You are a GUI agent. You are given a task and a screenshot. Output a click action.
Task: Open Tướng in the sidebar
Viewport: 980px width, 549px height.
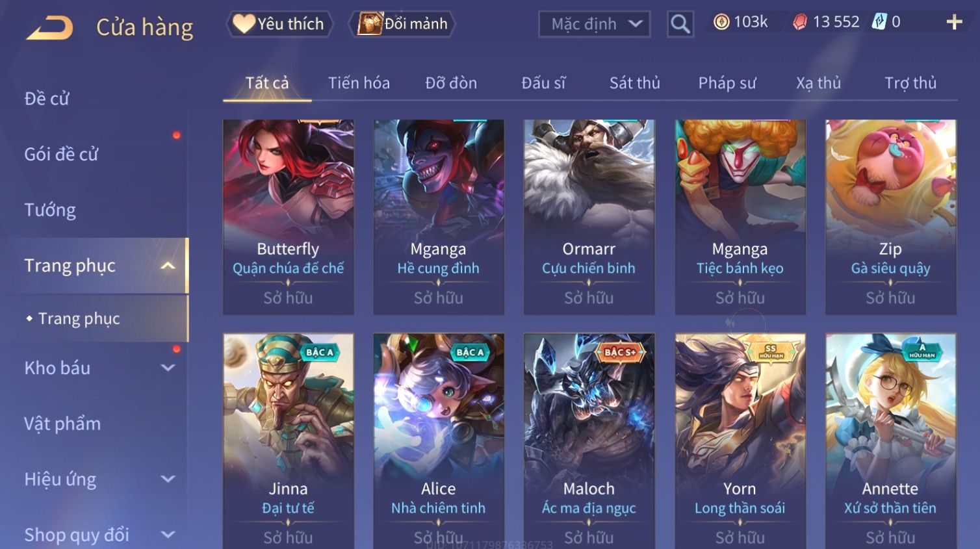pos(50,210)
